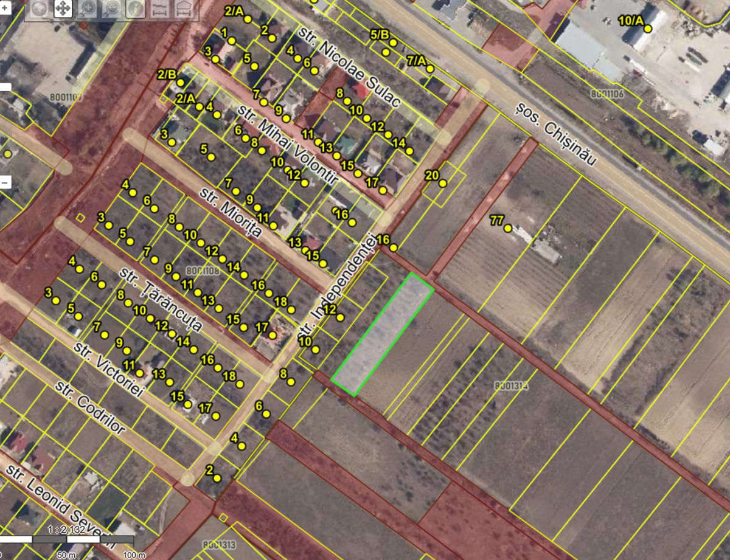Click point 14 on str. Nicolae Sulac
This screenshot has width=730, height=560.
click(x=409, y=151)
